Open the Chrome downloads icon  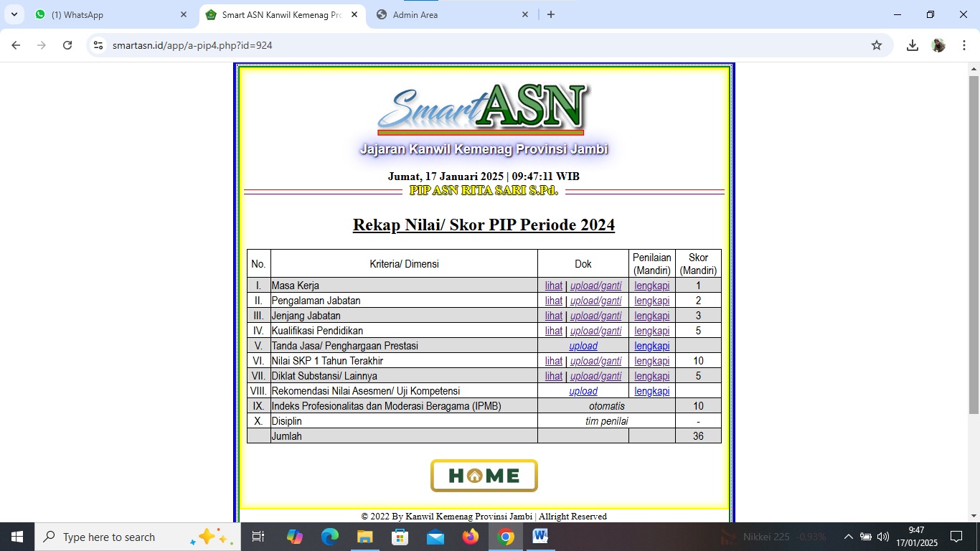click(912, 45)
